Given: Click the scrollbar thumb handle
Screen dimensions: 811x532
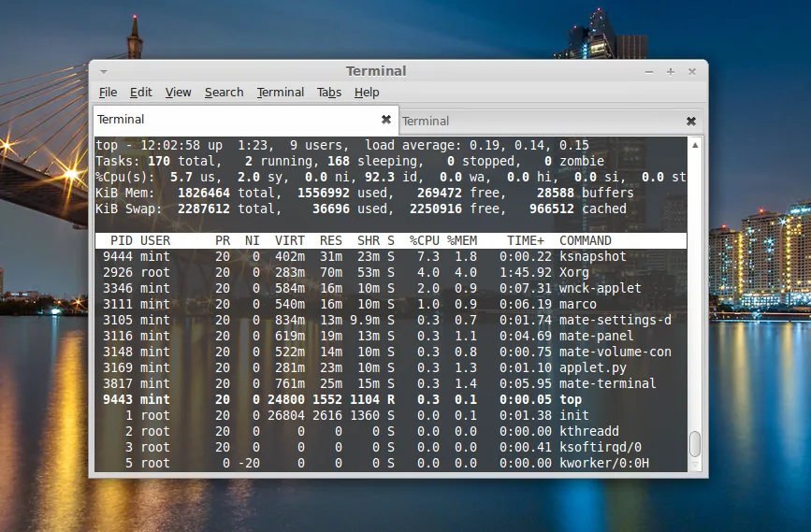Looking at the screenshot, I should tap(695, 444).
